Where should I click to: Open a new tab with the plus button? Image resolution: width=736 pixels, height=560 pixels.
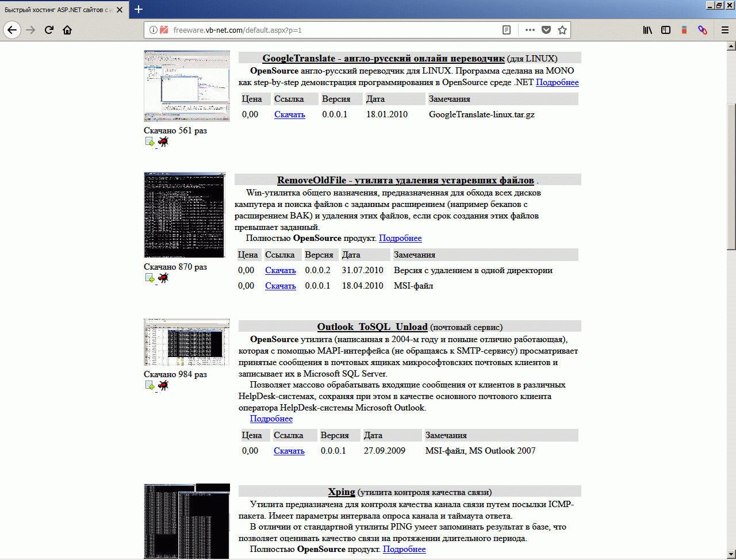[139, 9]
